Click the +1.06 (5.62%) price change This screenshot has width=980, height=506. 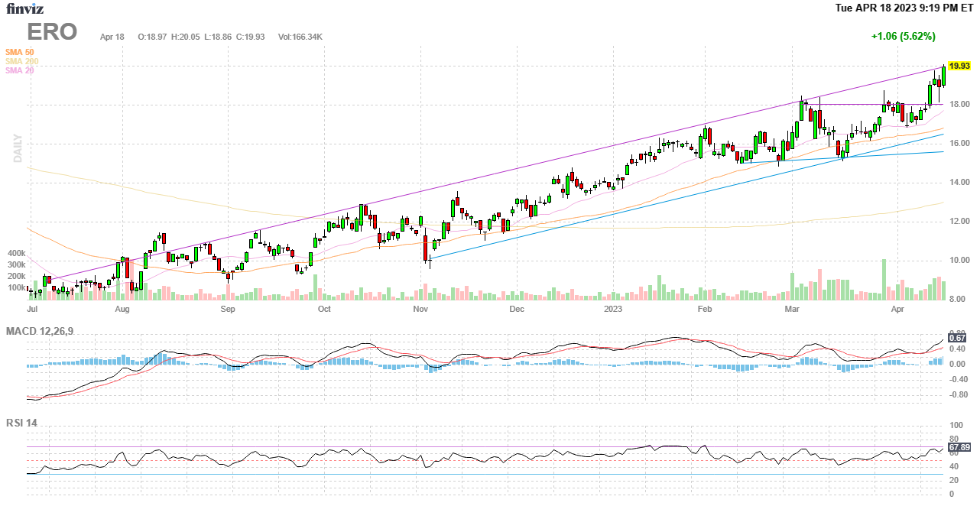[903, 36]
